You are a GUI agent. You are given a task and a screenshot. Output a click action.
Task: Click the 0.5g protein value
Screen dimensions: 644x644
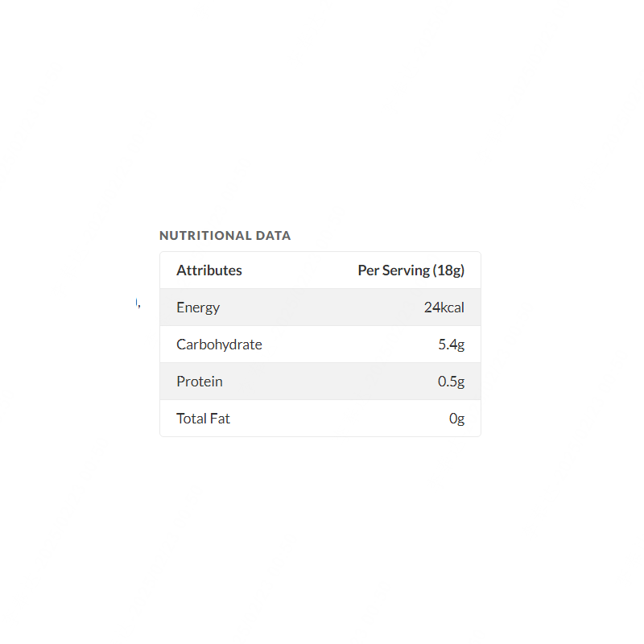pos(451,382)
